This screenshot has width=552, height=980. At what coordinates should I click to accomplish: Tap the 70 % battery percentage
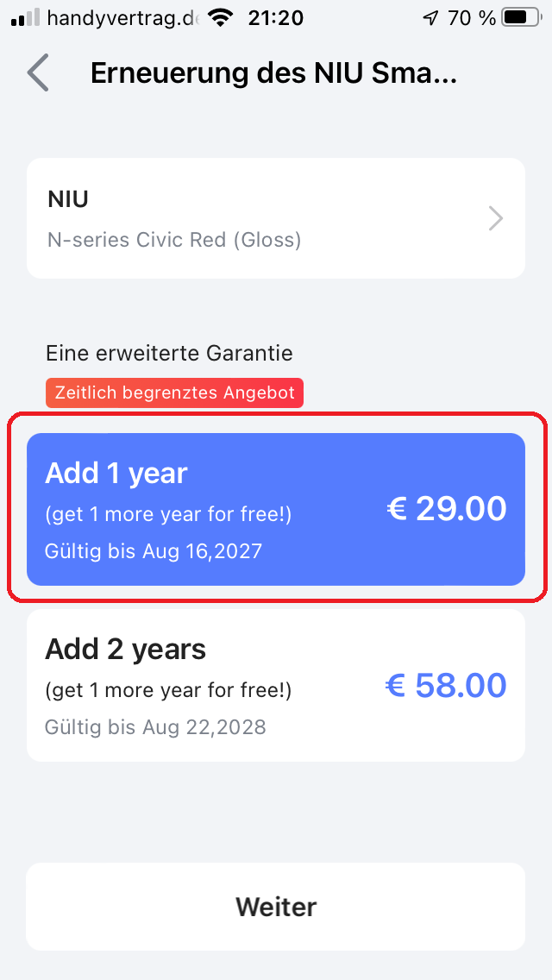472,17
